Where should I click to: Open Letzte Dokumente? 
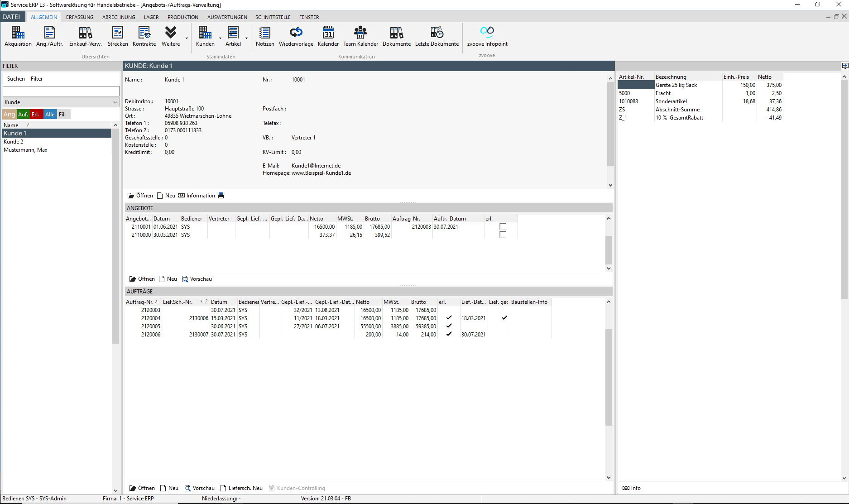[437, 36]
